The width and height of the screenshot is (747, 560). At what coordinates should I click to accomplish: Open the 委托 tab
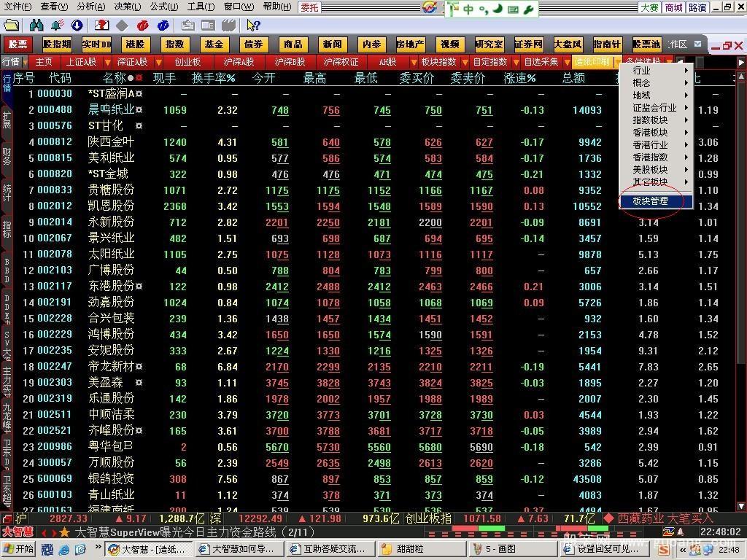pyautogui.click(x=309, y=7)
